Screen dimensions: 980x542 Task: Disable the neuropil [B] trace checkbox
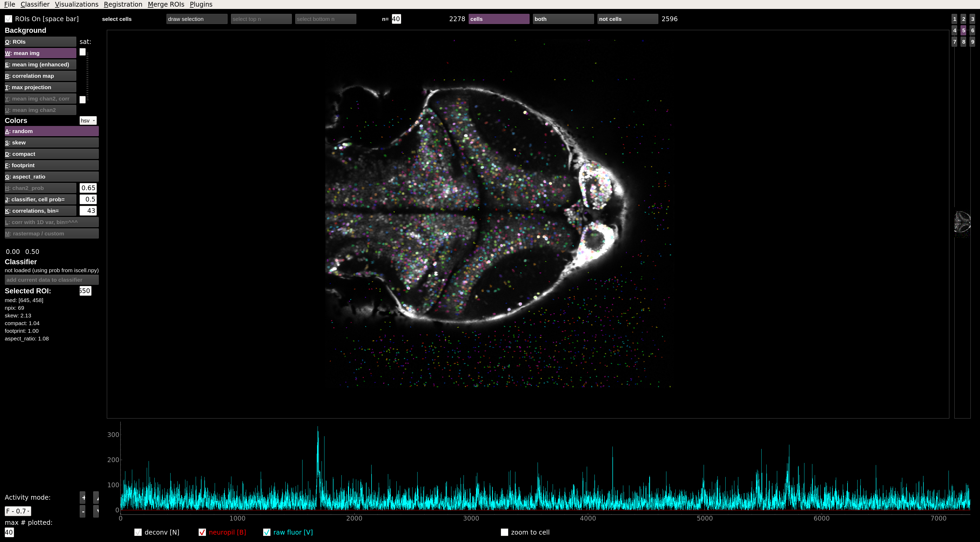pyautogui.click(x=202, y=532)
